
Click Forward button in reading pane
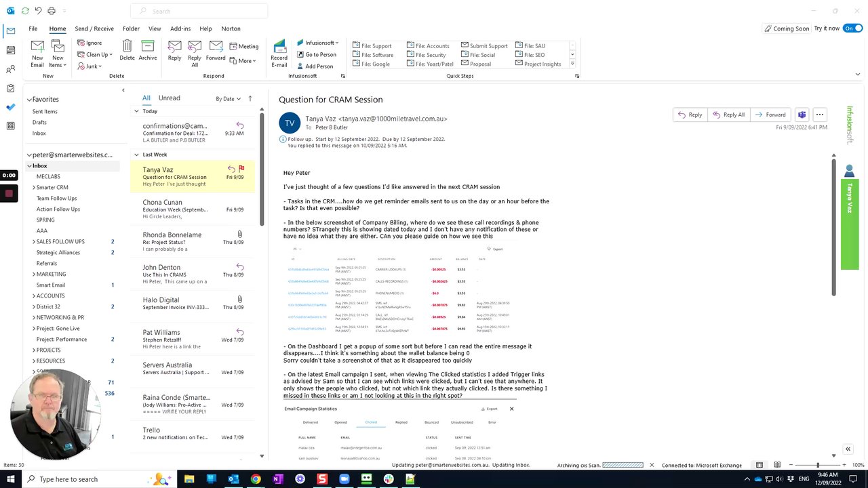[x=770, y=115]
